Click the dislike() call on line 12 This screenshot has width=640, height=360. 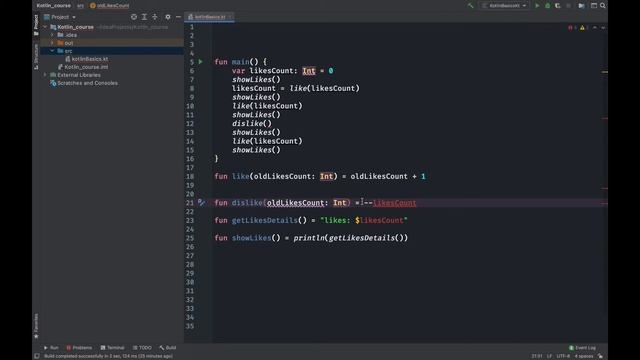point(252,123)
